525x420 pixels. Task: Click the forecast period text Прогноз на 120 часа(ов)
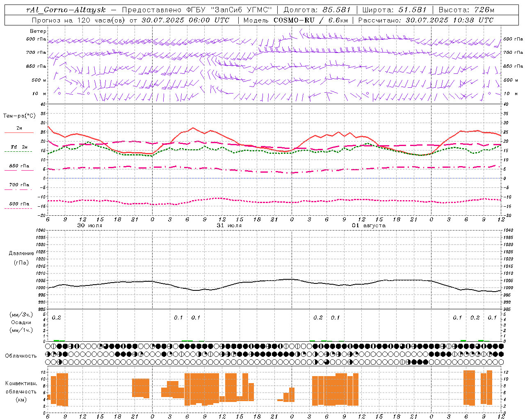tap(79, 20)
